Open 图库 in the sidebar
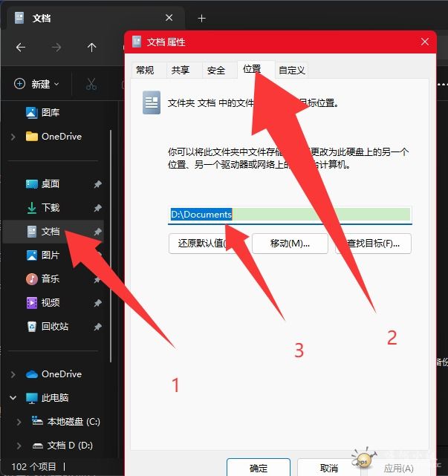448x476 pixels. click(42, 113)
